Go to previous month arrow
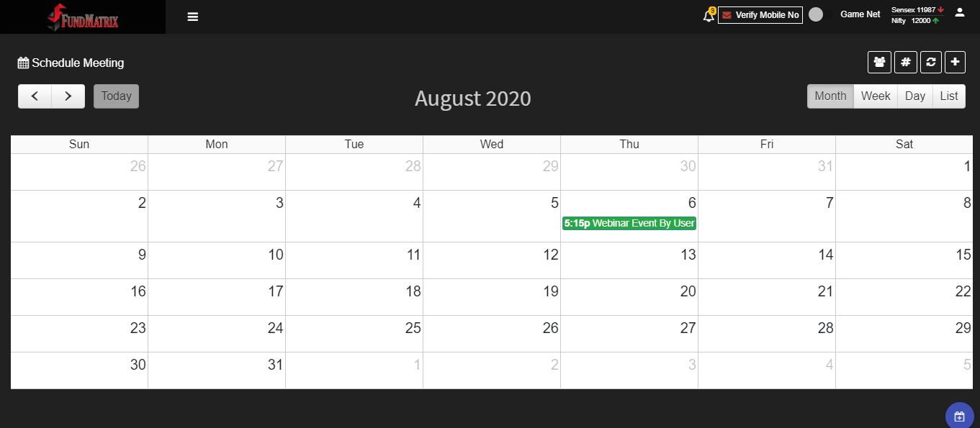 (x=35, y=96)
